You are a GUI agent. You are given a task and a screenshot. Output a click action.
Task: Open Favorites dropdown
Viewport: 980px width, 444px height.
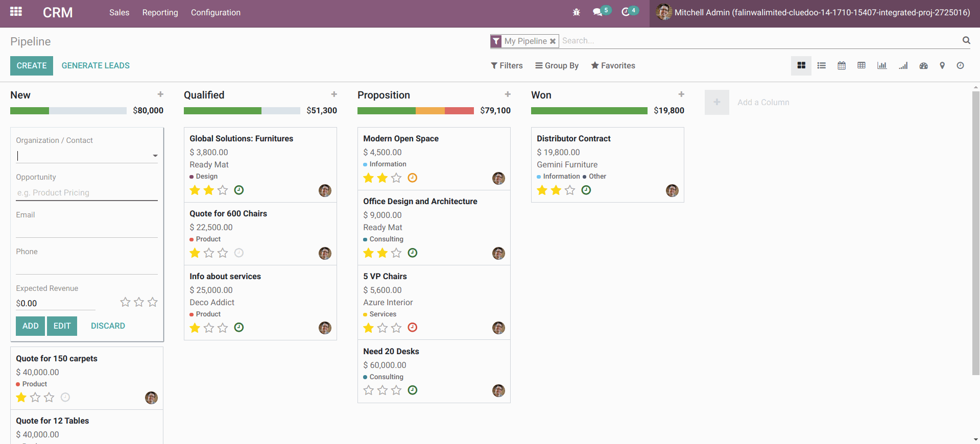(613, 65)
